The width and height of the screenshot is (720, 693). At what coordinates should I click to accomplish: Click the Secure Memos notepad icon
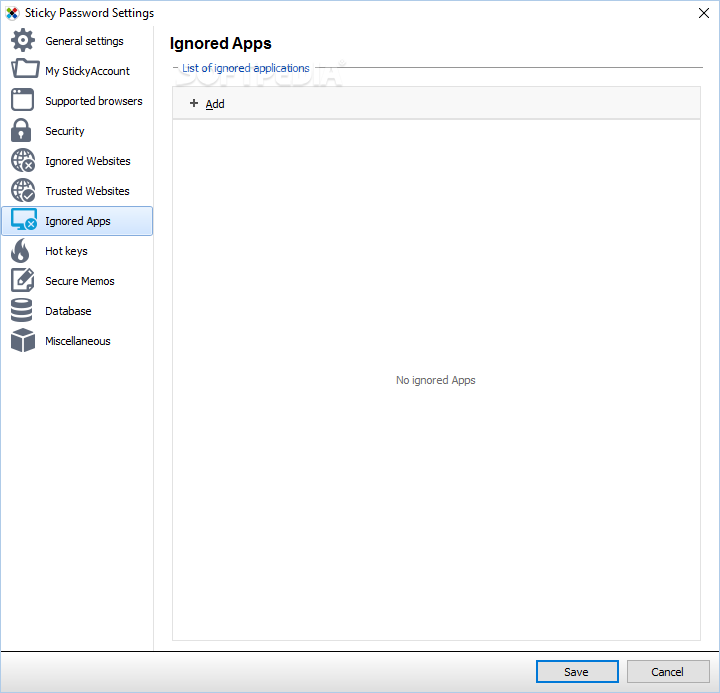[x=22, y=280]
